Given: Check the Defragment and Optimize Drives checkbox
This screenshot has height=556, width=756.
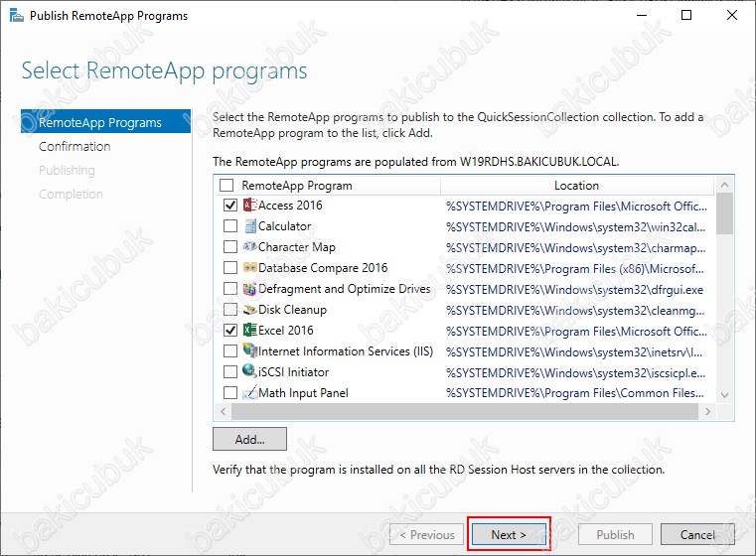Looking at the screenshot, I should pos(230,289).
